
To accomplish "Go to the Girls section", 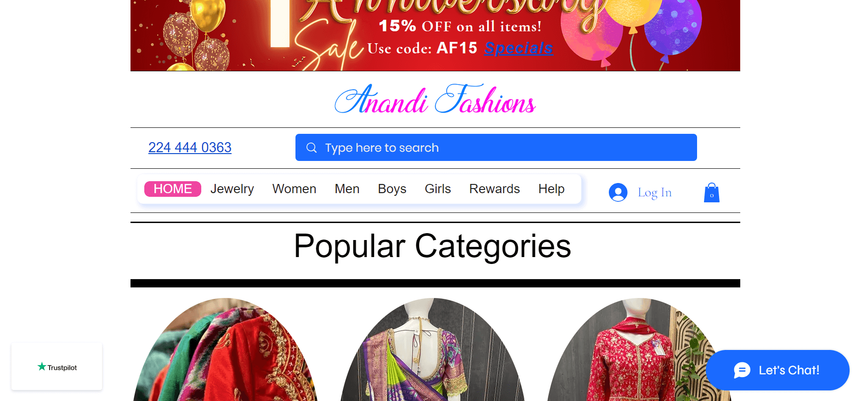I will click(437, 189).
